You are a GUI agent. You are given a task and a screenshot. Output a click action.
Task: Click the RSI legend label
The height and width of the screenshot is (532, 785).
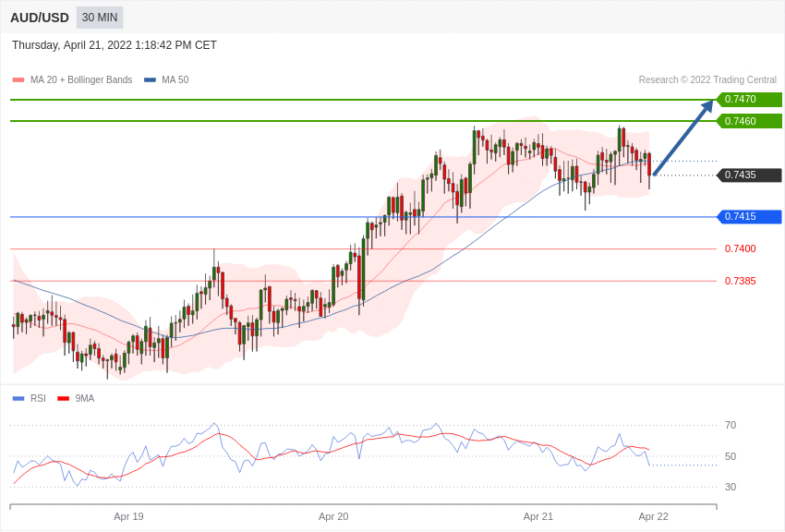coord(38,398)
